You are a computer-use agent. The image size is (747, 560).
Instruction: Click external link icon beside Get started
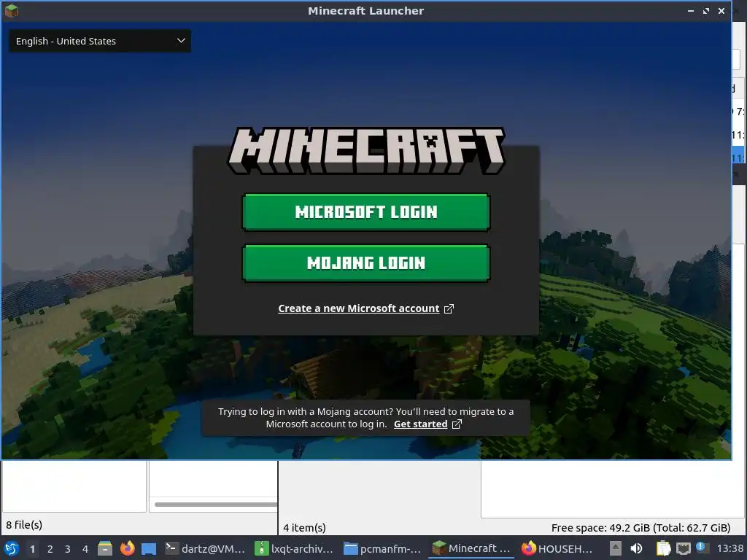coord(457,424)
